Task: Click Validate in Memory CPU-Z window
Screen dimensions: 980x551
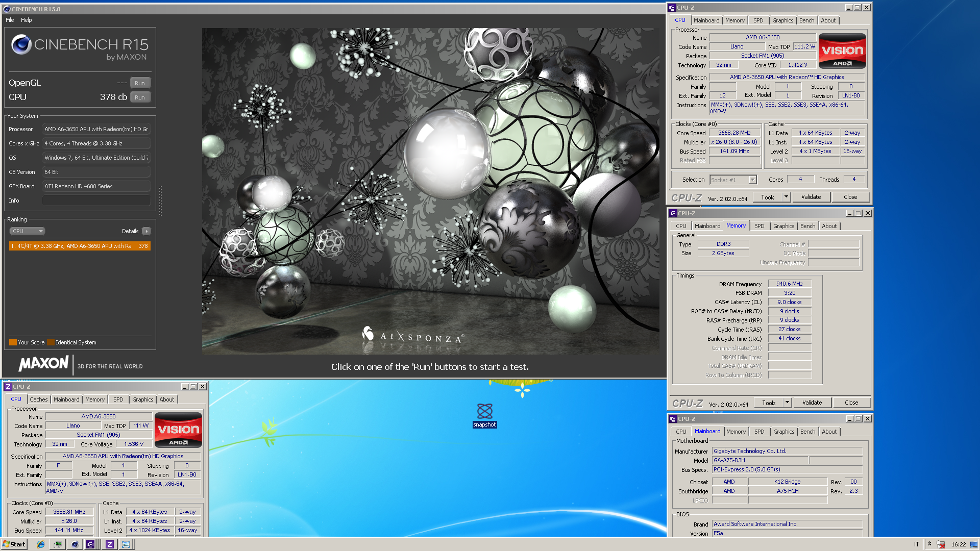Action: point(812,403)
